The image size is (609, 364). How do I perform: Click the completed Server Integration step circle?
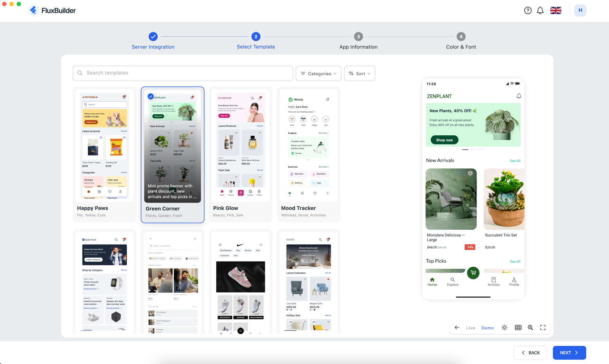tap(153, 37)
